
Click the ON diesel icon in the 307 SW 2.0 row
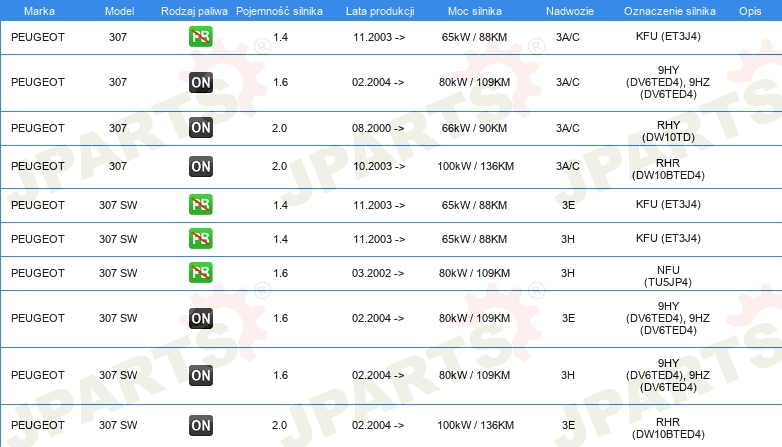200,425
